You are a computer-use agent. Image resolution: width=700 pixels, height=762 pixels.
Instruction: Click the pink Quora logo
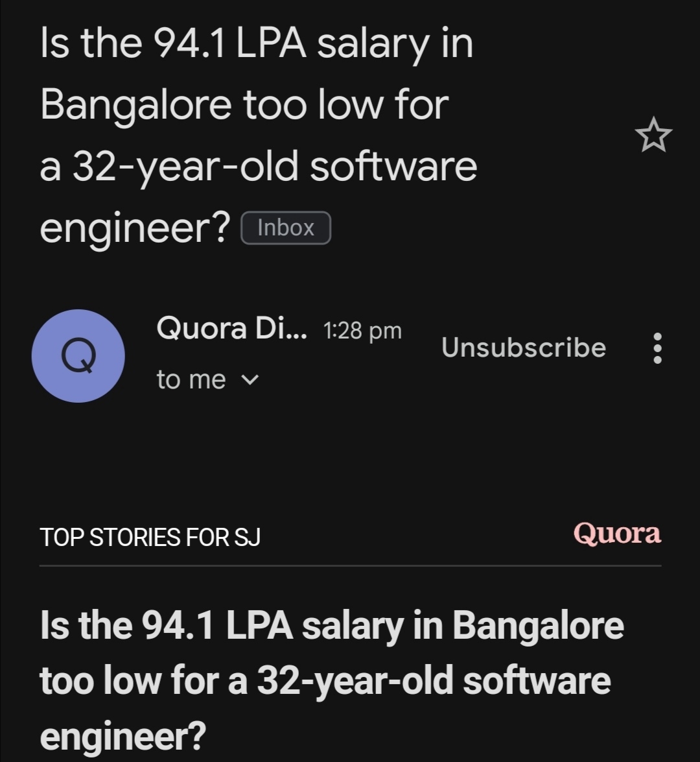tap(617, 534)
